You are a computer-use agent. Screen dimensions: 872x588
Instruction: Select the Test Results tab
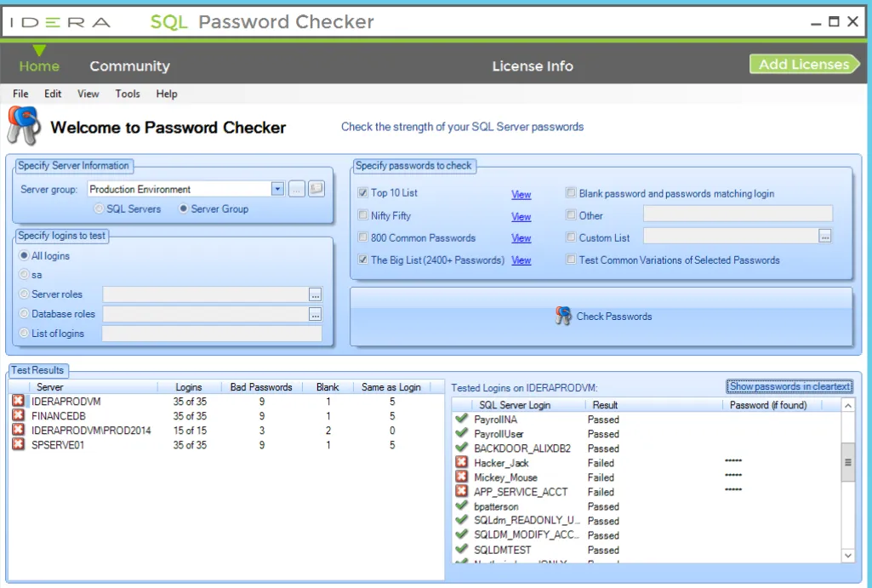click(x=37, y=370)
